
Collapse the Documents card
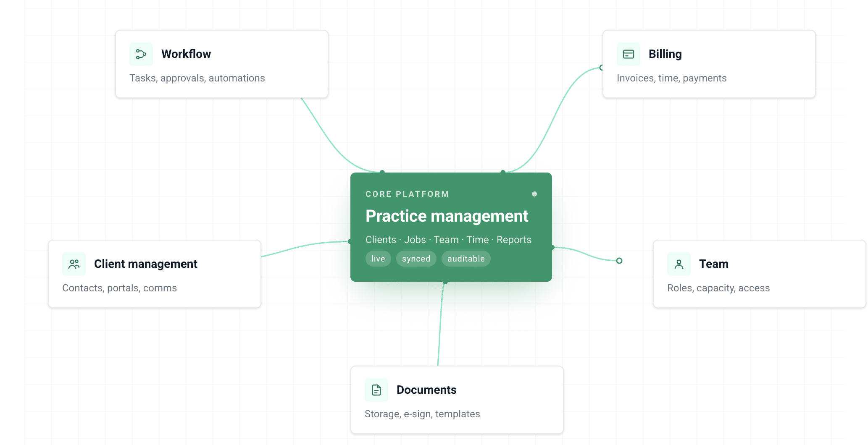coord(456,399)
